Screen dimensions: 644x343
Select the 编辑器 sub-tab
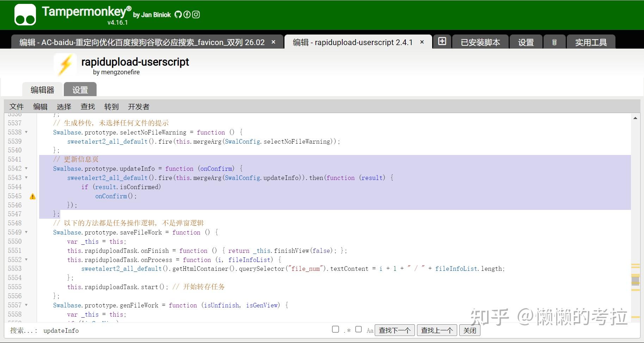[42, 90]
